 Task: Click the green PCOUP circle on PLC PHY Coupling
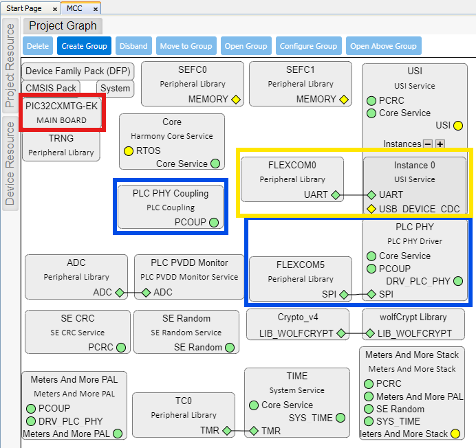coord(214,222)
